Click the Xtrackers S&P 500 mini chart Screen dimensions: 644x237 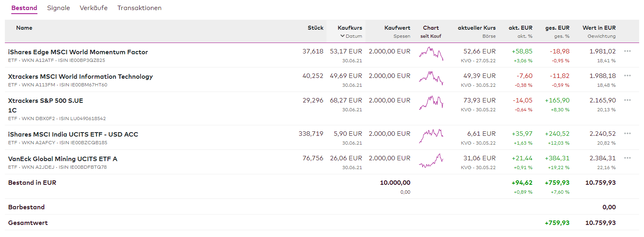(x=431, y=103)
